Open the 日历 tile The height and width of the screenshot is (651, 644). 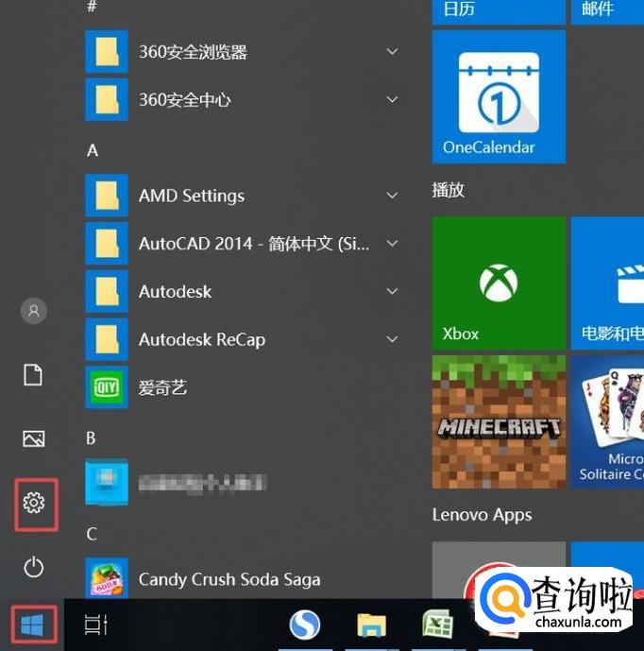499,12
